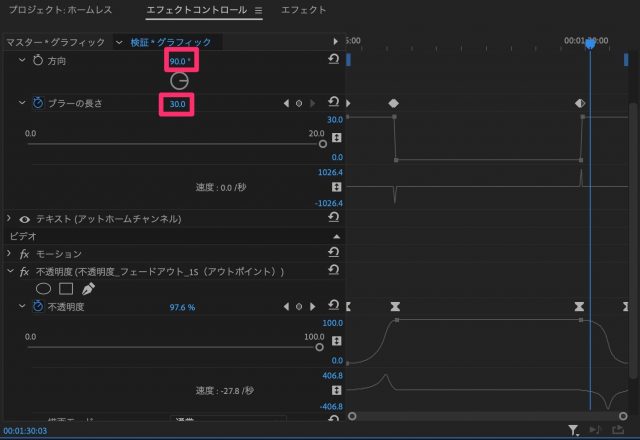Click the 不透明度 slider handle
Viewport: 640px width, 440px height.
(320, 348)
